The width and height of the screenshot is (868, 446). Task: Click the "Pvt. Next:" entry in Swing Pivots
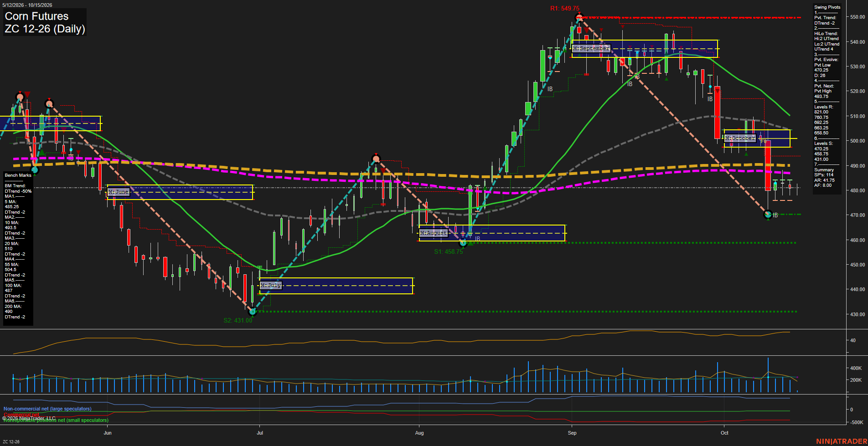[824, 86]
